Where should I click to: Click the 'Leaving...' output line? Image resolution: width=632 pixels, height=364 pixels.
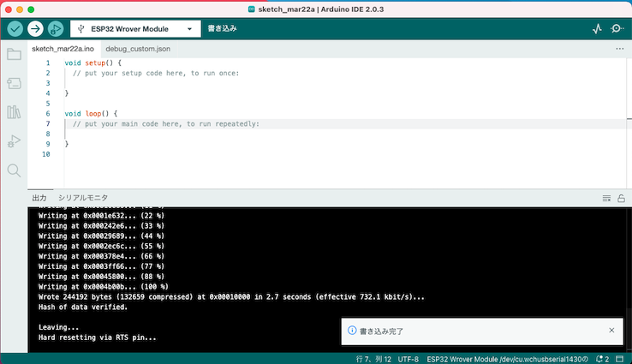point(58,327)
